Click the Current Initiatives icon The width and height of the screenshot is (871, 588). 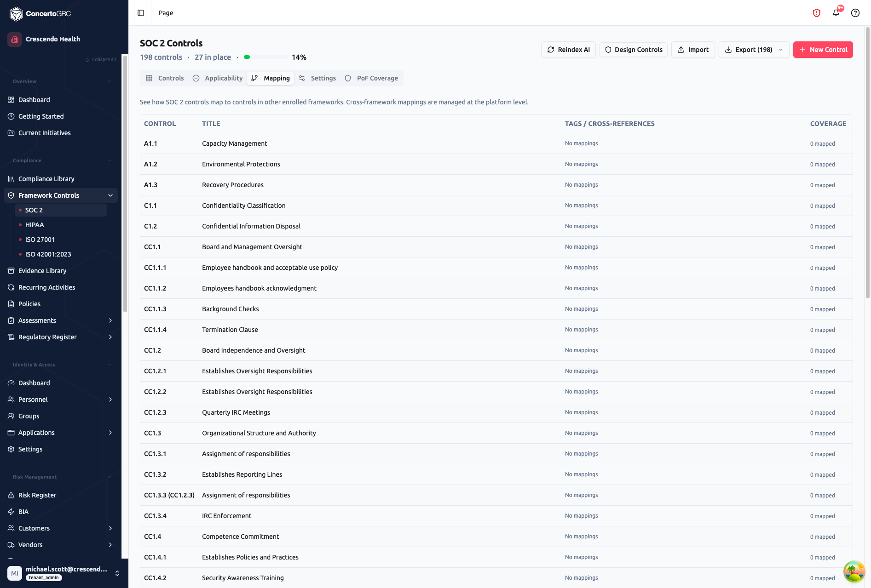tap(11, 133)
